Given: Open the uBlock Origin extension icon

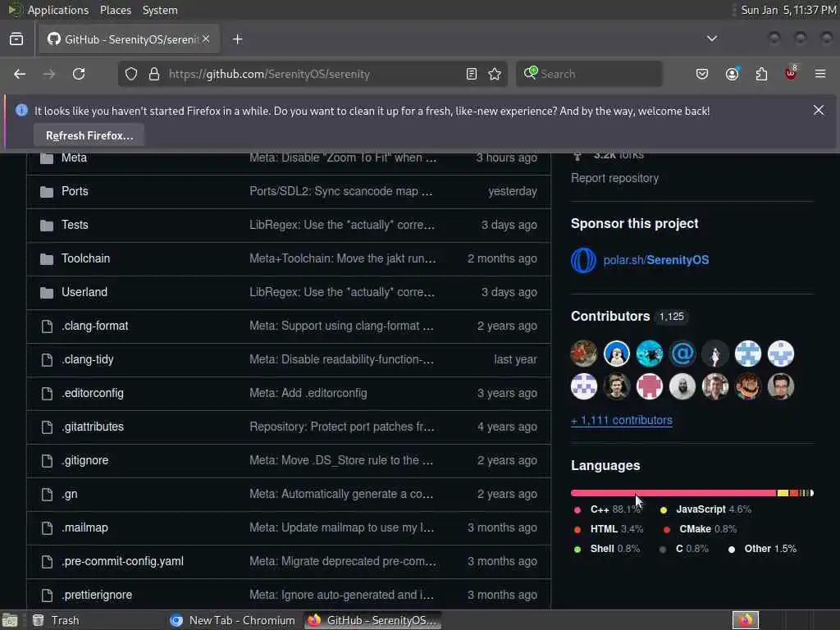Looking at the screenshot, I should pos(791,73).
